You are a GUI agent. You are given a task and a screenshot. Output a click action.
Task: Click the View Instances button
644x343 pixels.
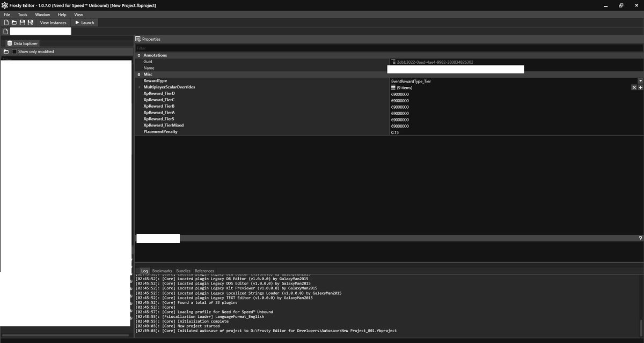(53, 23)
